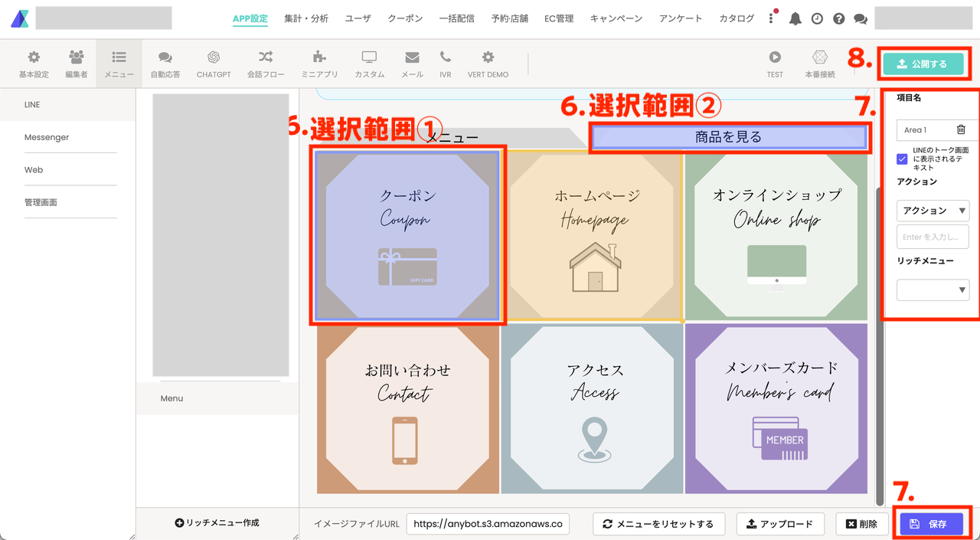Select the CHATGPT toolbar icon
This screenshot has width=980, height=540.
coord(214,57)
